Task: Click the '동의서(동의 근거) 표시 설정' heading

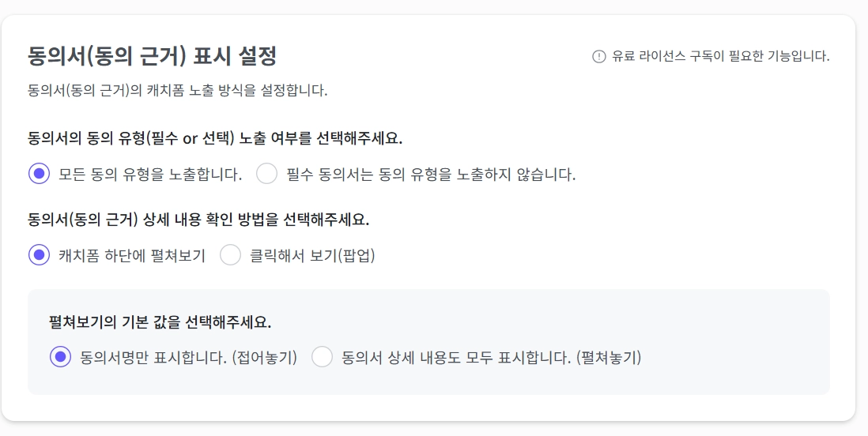Action: (152, 57)
